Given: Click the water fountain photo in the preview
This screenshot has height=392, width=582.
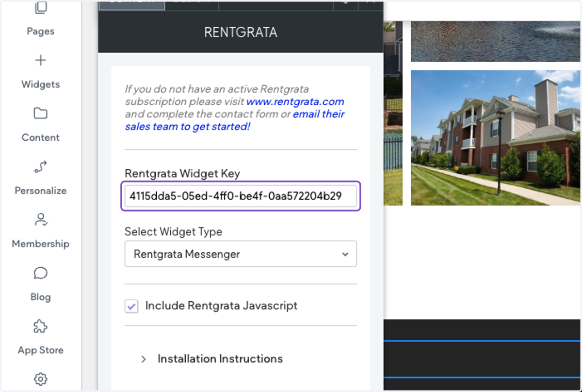Looking at the screenshot, I should (x=495, y=41).
